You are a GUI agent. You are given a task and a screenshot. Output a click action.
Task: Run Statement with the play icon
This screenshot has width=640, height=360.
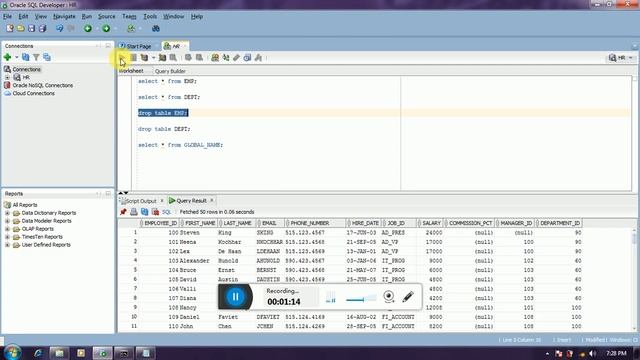pyautogui.click(x=122, y=58)
